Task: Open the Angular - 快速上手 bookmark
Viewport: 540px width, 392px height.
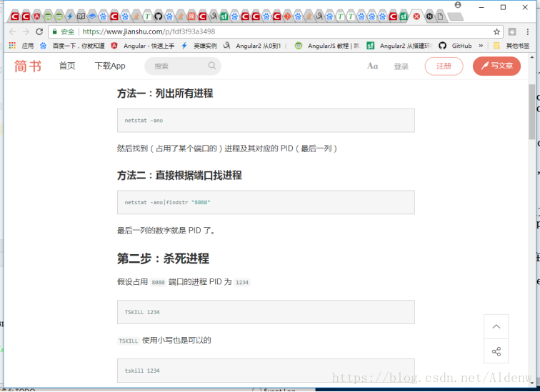Action: [143, 46]
